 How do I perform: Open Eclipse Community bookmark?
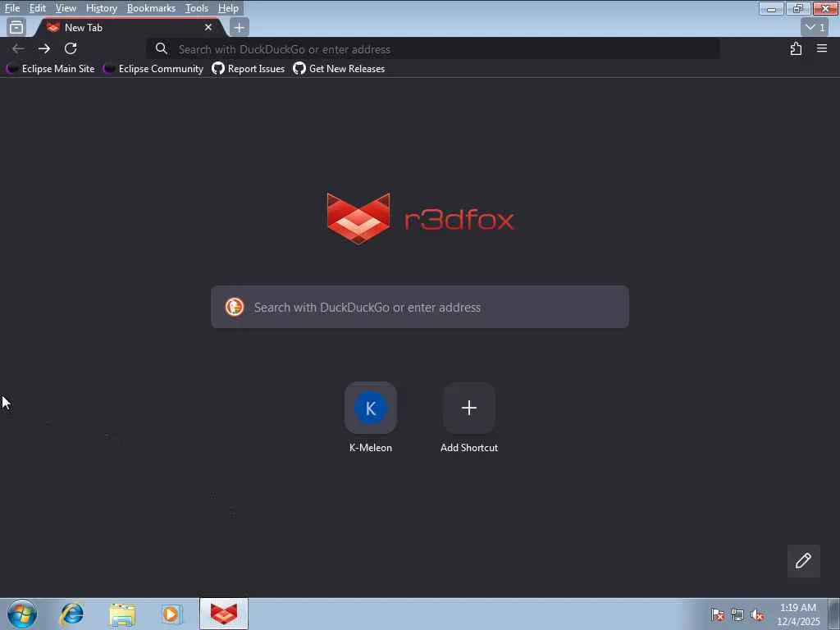(x=153, y=69)
